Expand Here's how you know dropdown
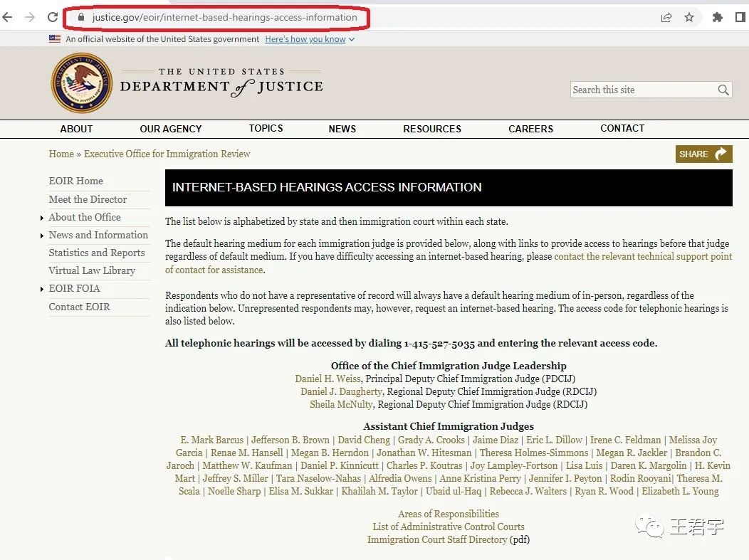 [x=310, y=39]
